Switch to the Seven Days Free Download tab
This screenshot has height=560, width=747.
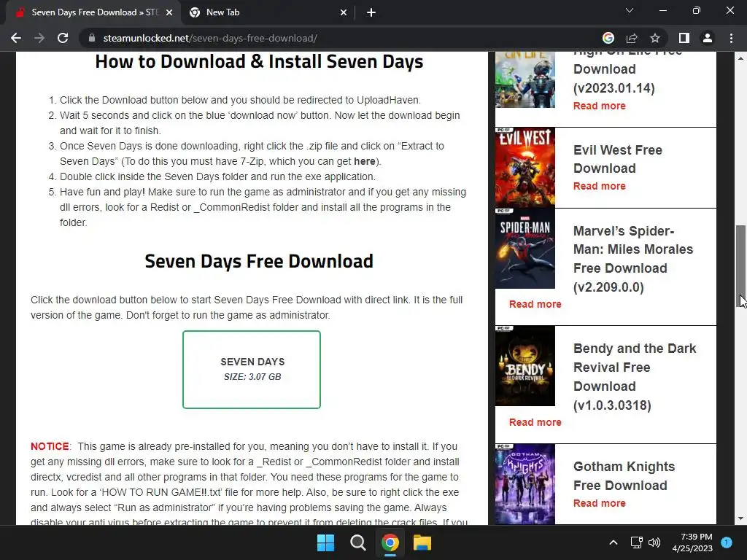tap(93, 12)
